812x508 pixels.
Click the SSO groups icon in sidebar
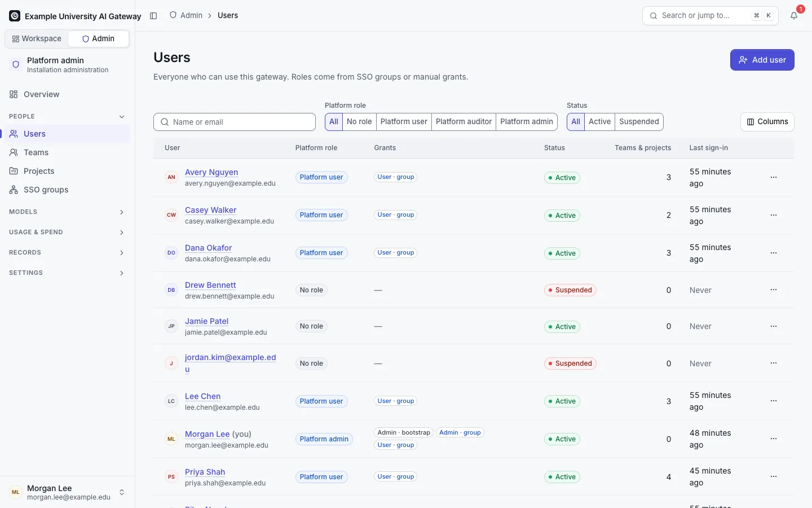pos(14,190)
